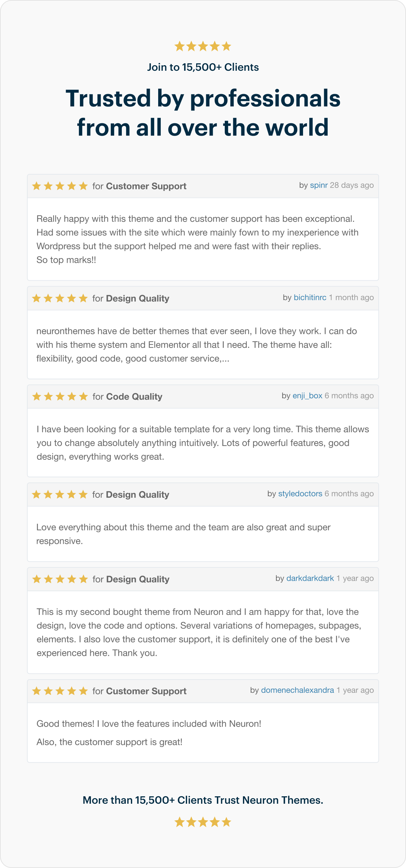Click the star rating in bichitinrc's review
The height and width of the screenshot is (868, 406).
coord(60,298)
